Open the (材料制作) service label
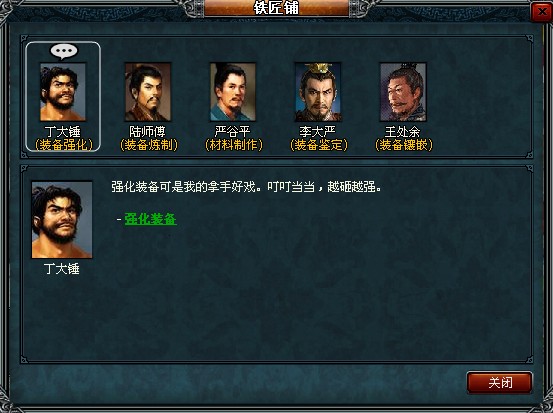553x413 pixels. coord(234,145)
